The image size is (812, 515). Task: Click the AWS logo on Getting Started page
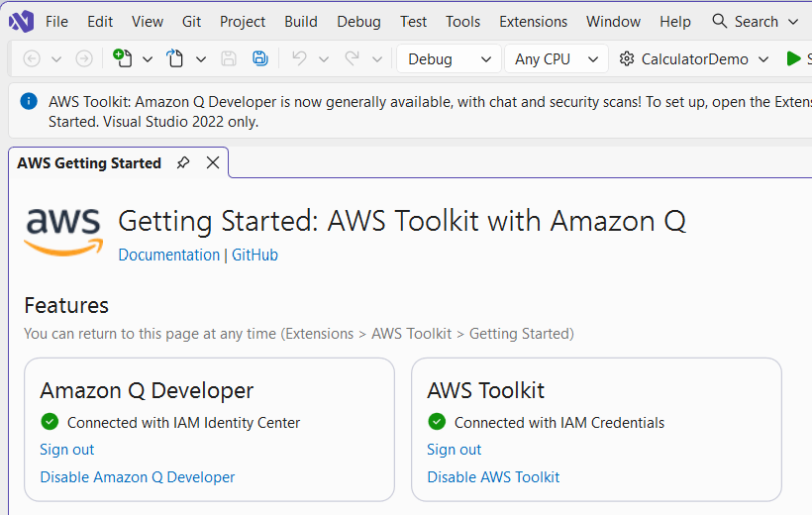(64, 232)
